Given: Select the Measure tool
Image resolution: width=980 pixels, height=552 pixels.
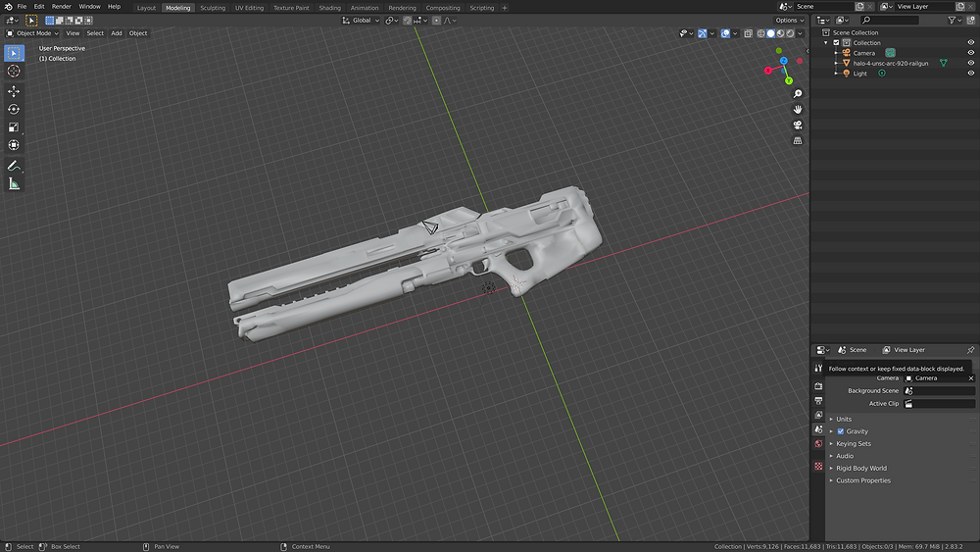Looking at the screenshot, I should click(14, 183).
